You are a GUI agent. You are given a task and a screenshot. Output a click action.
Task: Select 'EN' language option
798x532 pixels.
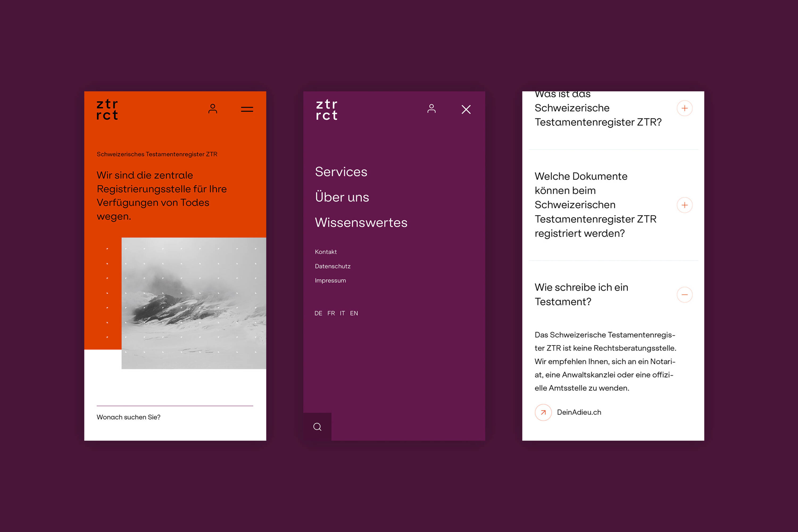tap(355, 313)
